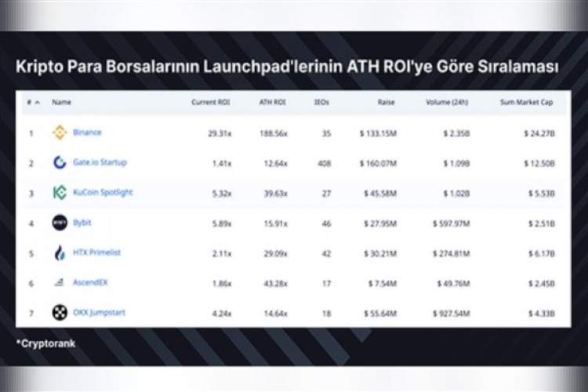This screenshot has height=392, width=588.
Task: Sort by the Name column header
Action: point(61,102)
